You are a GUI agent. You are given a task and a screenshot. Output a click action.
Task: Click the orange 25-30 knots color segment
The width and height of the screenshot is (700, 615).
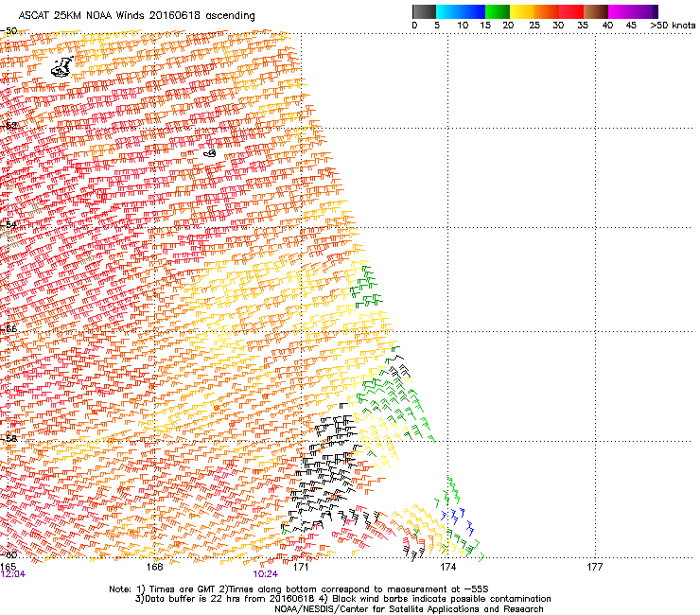pyautogui.click(x=547, y=11)
